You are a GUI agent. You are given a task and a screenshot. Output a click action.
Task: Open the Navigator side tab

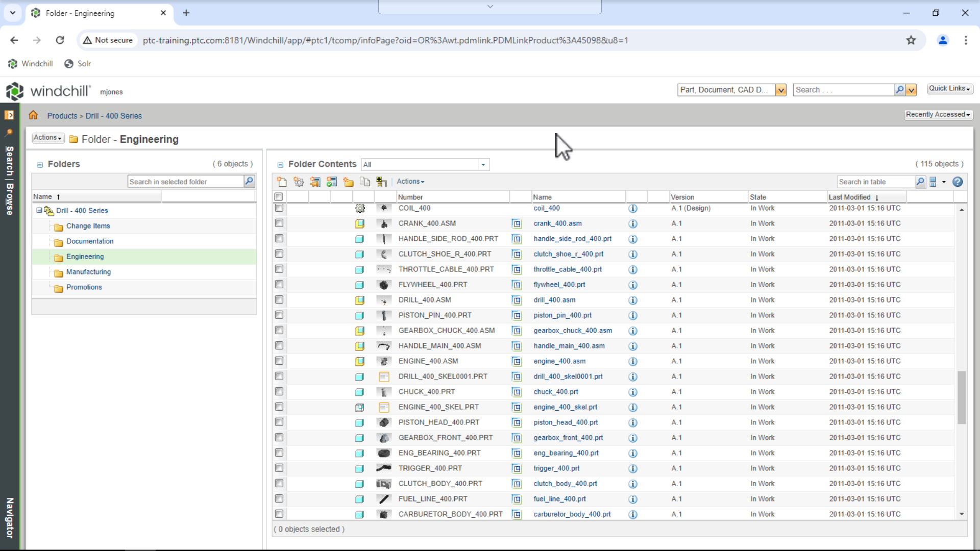9,518
